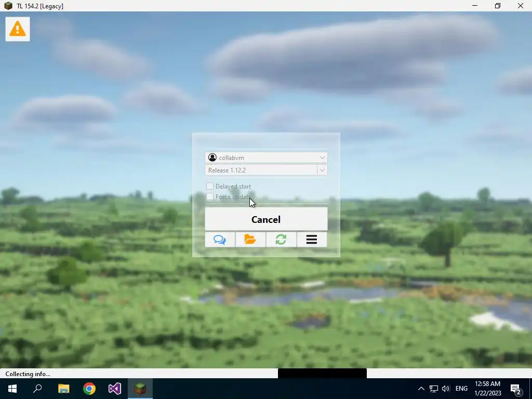
Task: Click the orange warning triangle icon
Action: (18, 29)
